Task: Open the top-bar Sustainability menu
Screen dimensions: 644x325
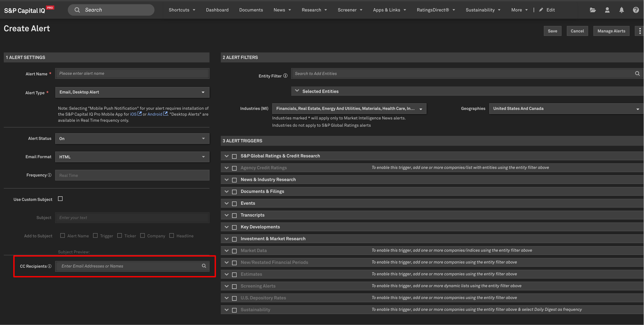Action: [483, 10]
